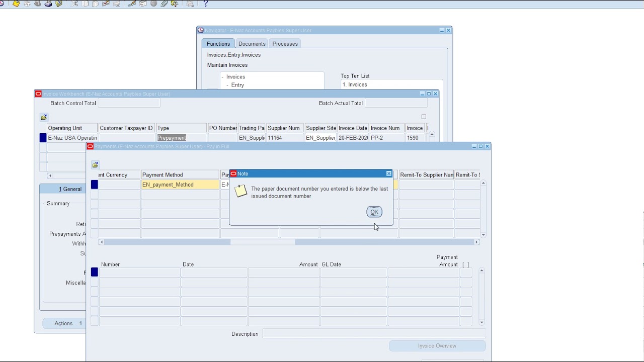The height and width of the screenshot is (362, 644).
Task: Click the Remit-To Supplier Name column header
Action: click(426, 175)
